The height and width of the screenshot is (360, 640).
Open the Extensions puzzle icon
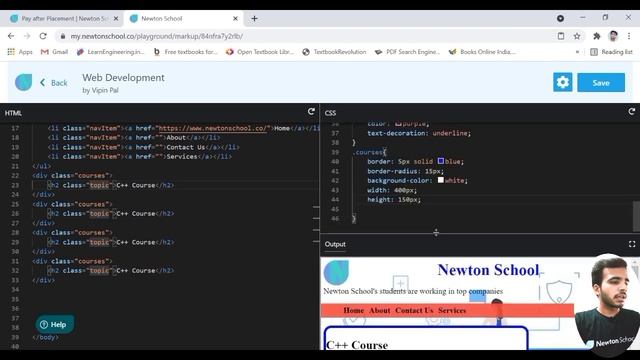pos(596,36)
